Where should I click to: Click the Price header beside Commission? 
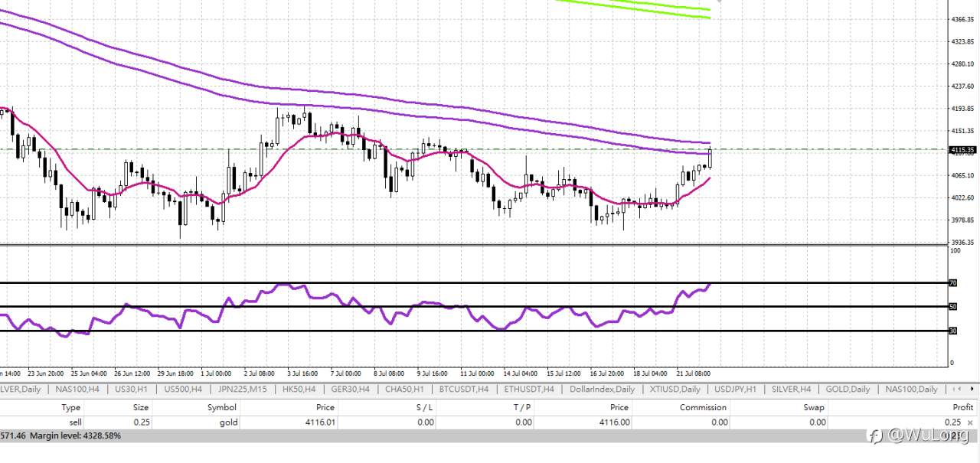[x=619, y=407]
